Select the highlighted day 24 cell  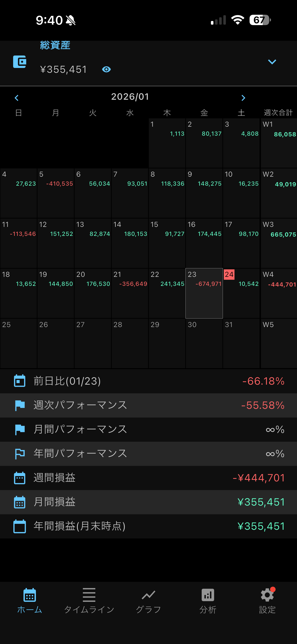point(241,293)
